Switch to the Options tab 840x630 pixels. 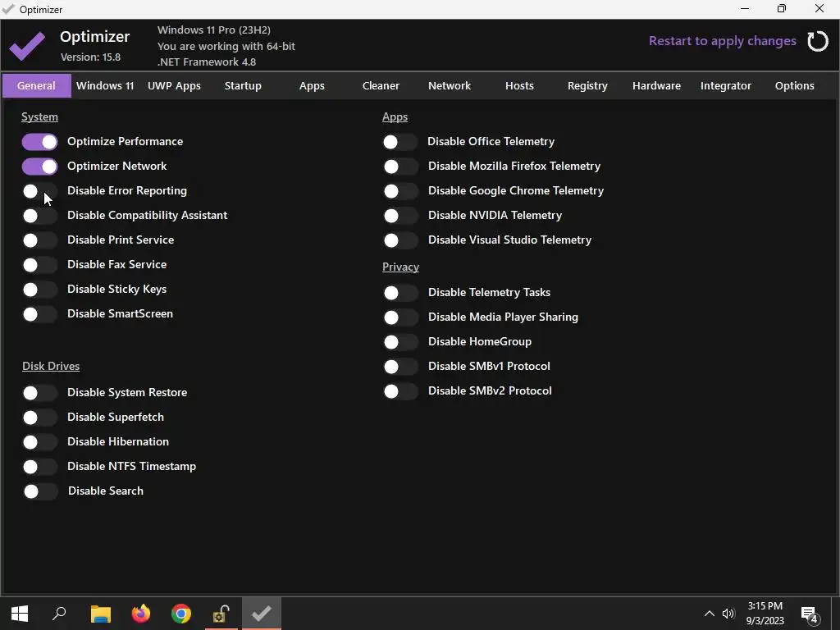point(794,85)
